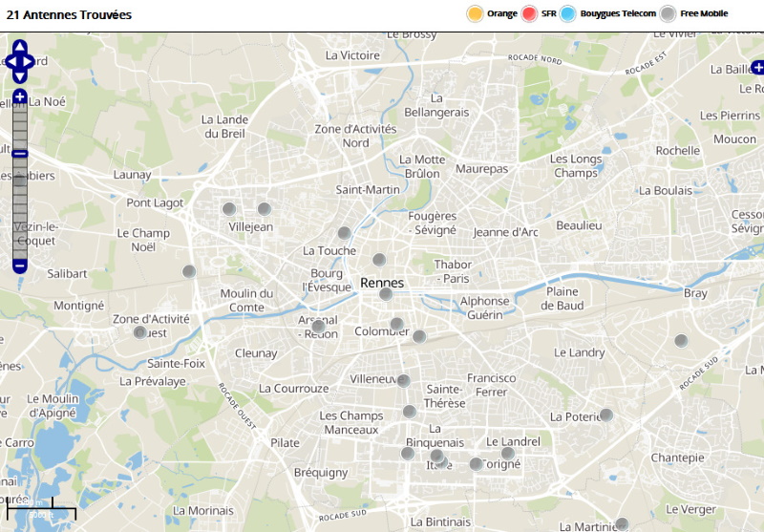The height and width of the screenshot is (532, 764).
Task: Pan the map left with arrow control
Action: 11,61
